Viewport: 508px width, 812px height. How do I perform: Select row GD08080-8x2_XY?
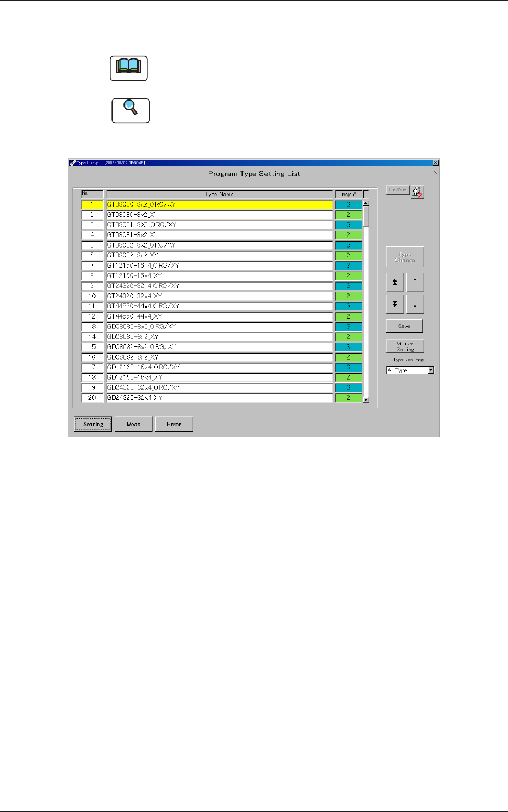pos(220,337)
